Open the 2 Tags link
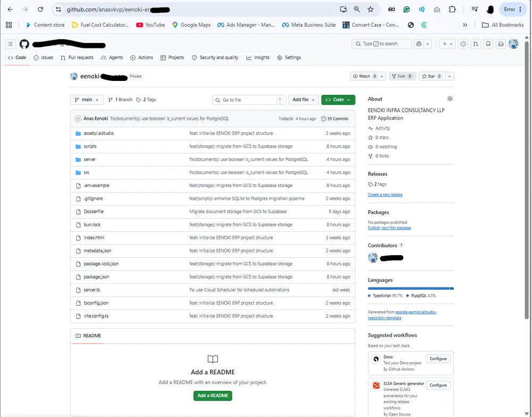Viewport: 532px width, 417px height. (146, 100)
